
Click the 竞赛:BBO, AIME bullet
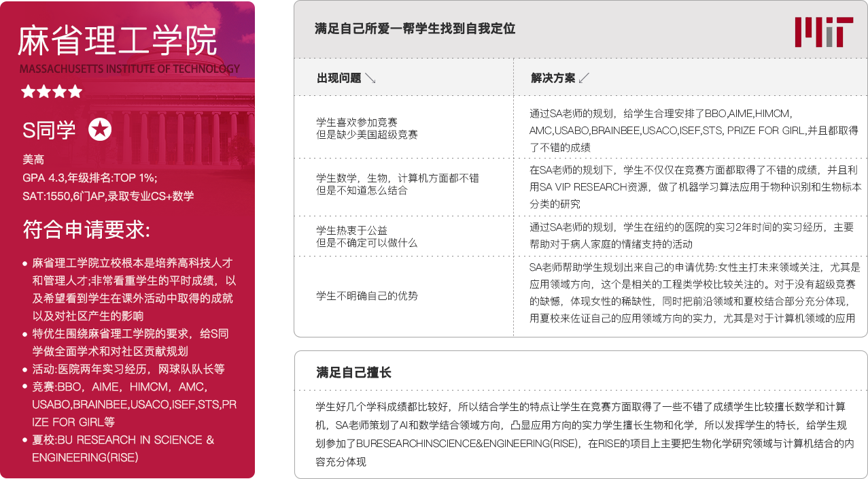[x=129, y=404]
